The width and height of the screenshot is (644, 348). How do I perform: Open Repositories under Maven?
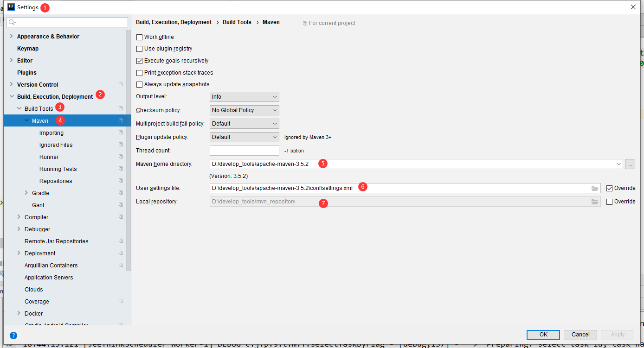pos(56,181)
